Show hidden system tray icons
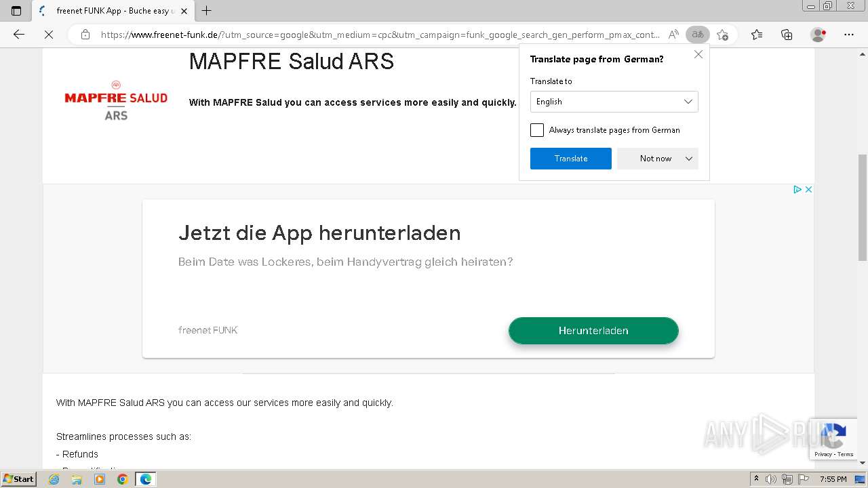 click(756, 479)
